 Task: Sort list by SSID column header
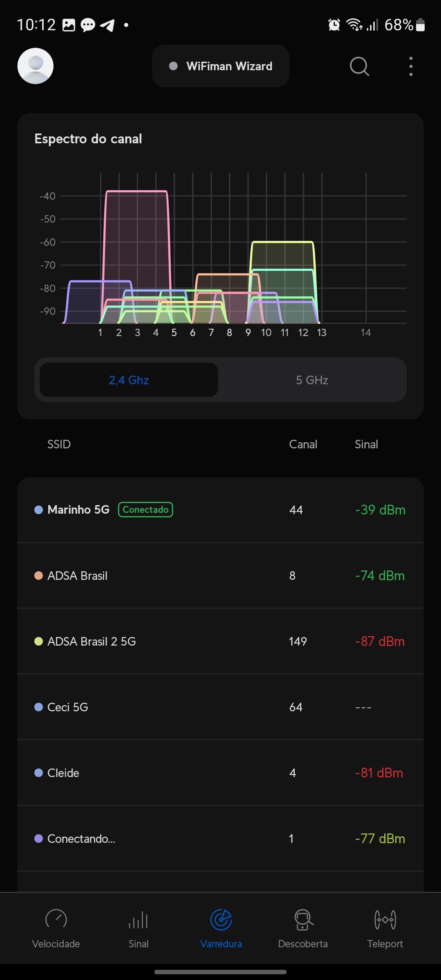point(59,444)
